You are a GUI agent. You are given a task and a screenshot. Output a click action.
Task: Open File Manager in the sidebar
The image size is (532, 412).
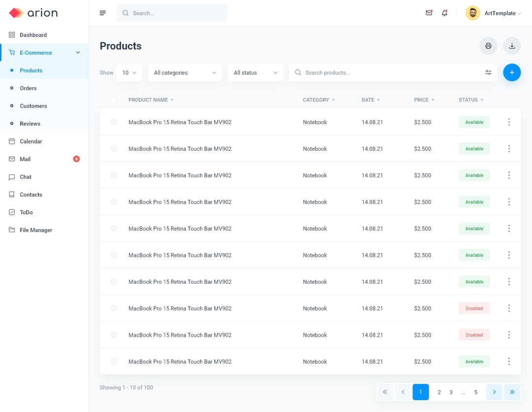click(44, 230)
